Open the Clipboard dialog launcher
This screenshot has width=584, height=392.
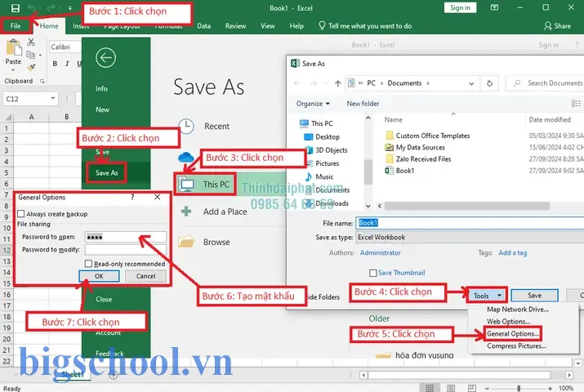coord(42,81)
